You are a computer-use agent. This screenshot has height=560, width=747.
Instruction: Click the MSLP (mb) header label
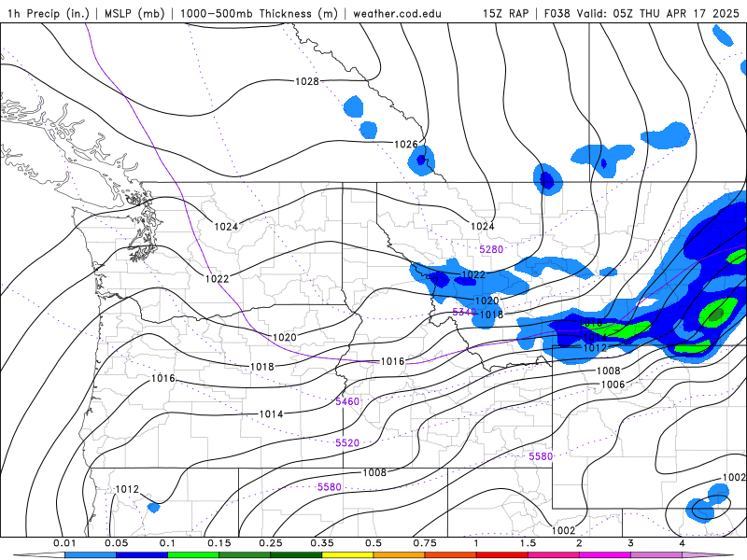point(134,13)
